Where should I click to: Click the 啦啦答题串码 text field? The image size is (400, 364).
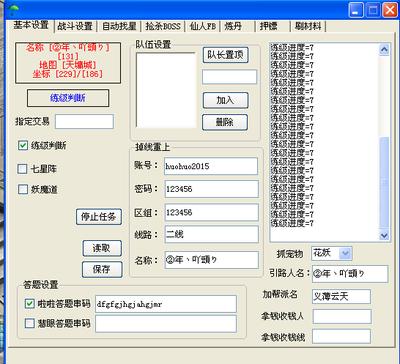click(166, 304)
